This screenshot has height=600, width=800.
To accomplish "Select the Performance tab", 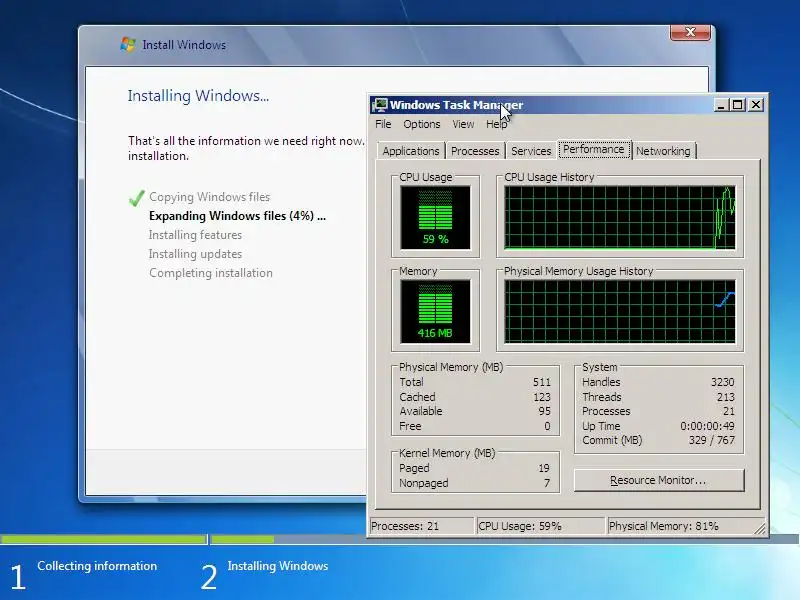I will 594,149.
